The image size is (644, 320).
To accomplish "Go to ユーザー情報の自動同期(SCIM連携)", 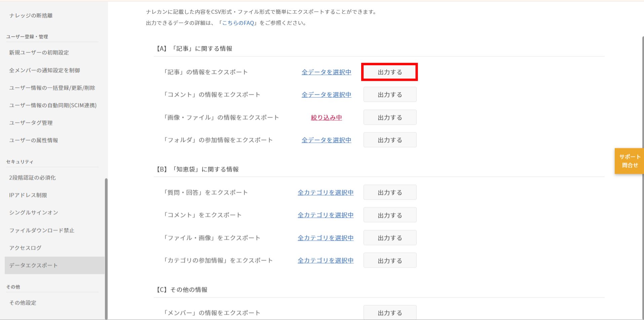I will [53, 105].
